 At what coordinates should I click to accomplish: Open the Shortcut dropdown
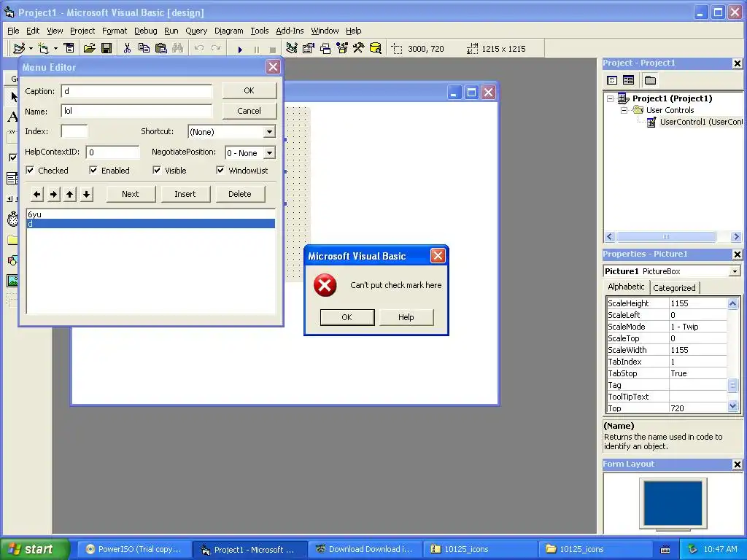(x=269, y=132)
